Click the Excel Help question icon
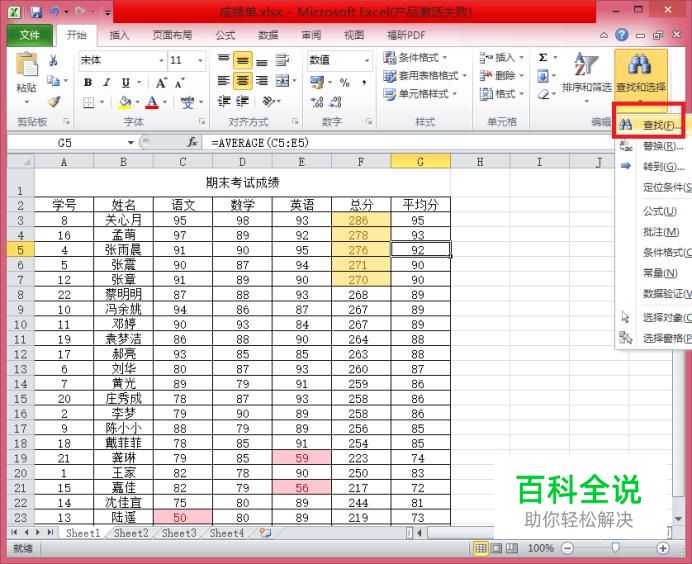The height and width of the screenshot is (564, 692). [621, 35]
